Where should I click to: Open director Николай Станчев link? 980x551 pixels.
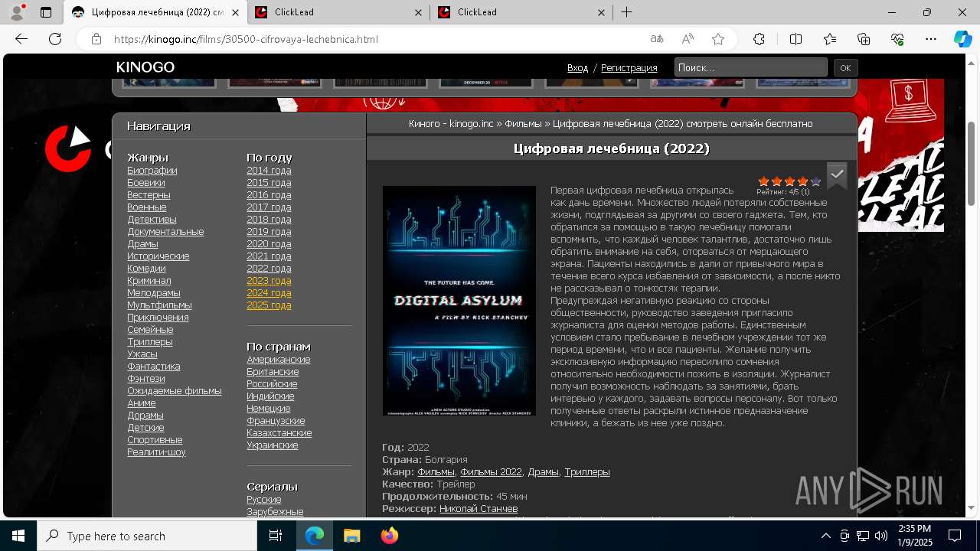[479, 508]
